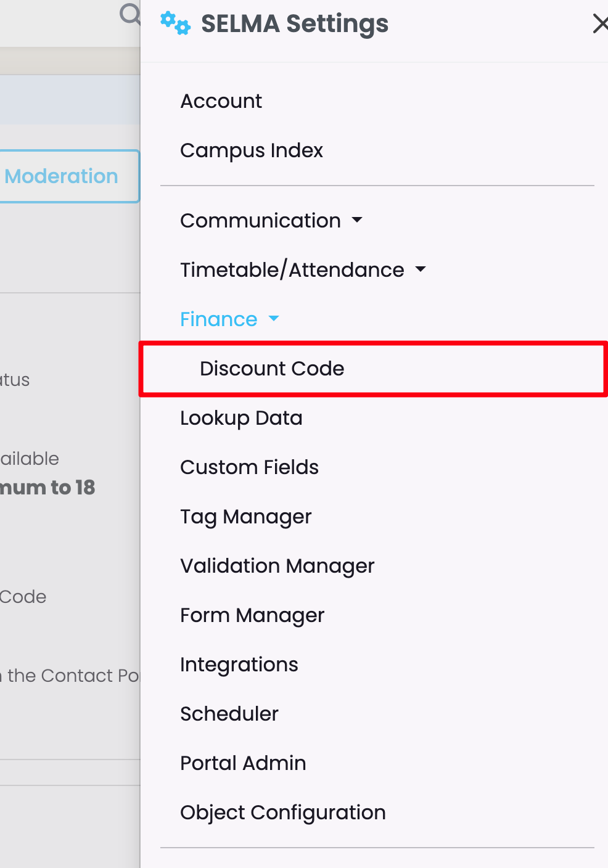This screenshot has width=608, height=868.
Task: Open the Account settings
Action: pos(221,101)
